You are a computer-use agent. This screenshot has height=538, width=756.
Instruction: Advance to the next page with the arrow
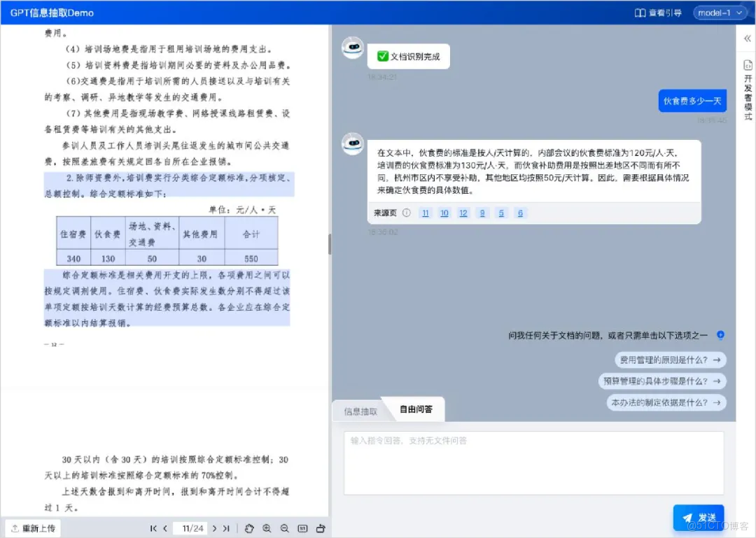[214, 529]
